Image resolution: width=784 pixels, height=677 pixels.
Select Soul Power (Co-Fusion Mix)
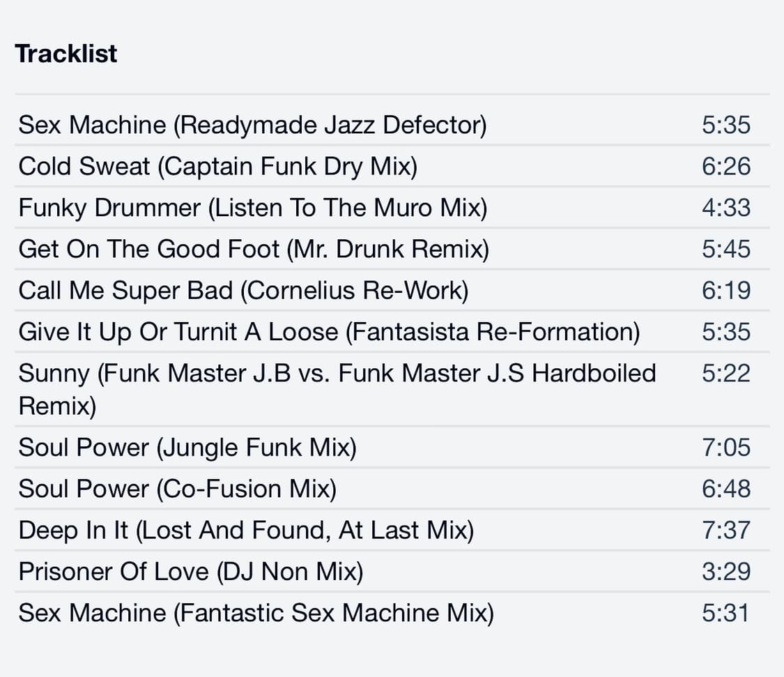178,489
